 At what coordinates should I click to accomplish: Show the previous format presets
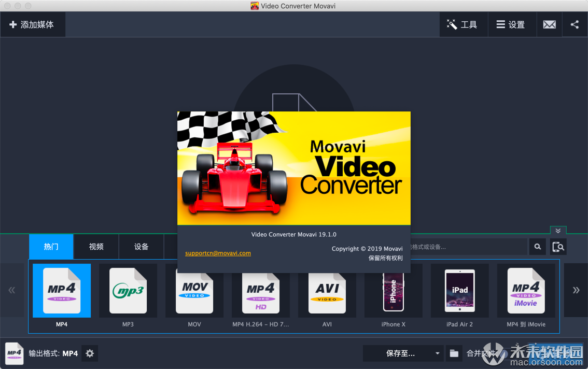coord(12,290)
